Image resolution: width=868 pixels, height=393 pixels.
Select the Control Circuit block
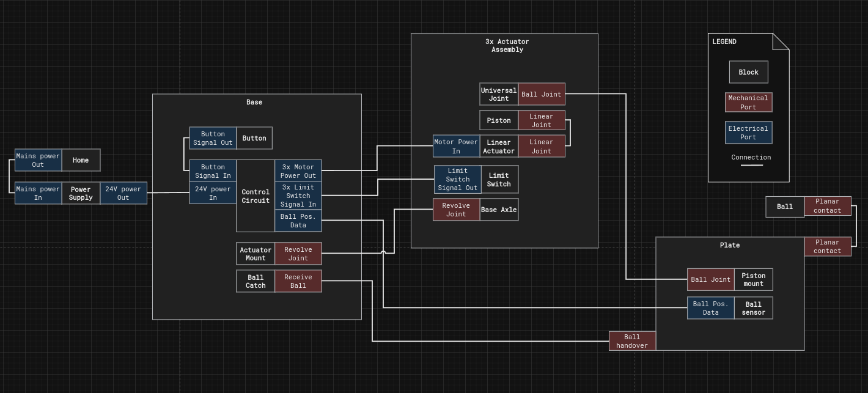click(x=256, y=196)
